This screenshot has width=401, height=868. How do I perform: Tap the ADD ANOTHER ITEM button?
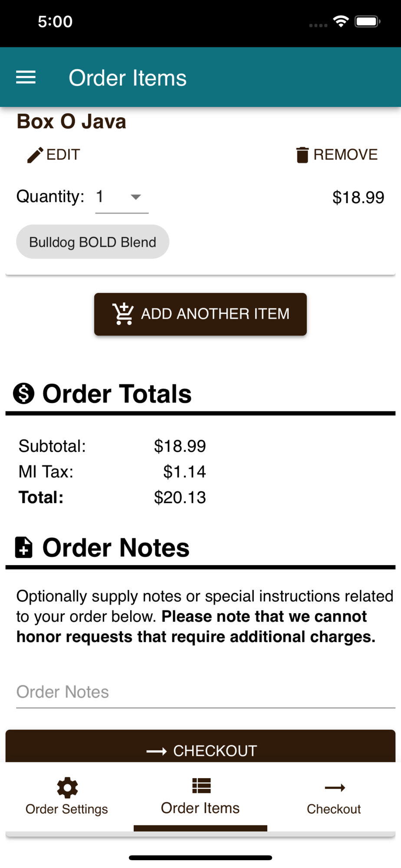point(200,314)
